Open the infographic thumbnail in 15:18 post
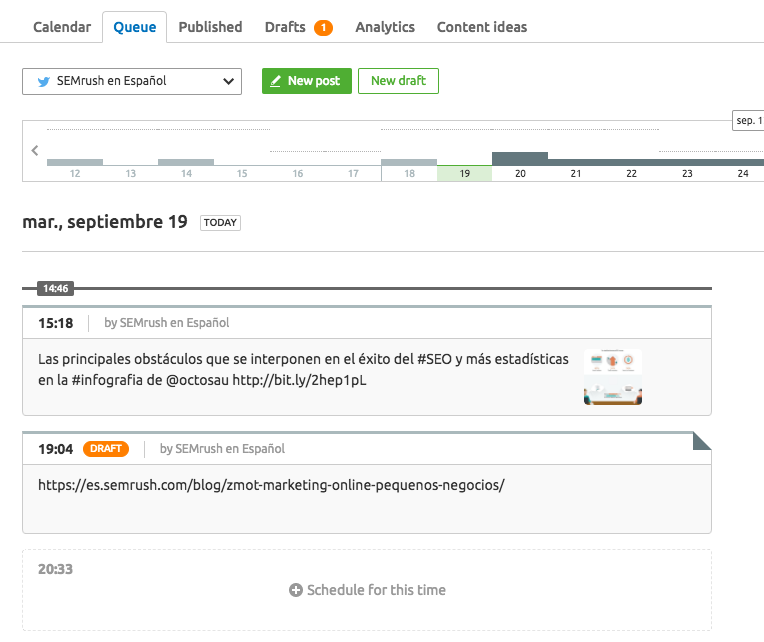 612,377
